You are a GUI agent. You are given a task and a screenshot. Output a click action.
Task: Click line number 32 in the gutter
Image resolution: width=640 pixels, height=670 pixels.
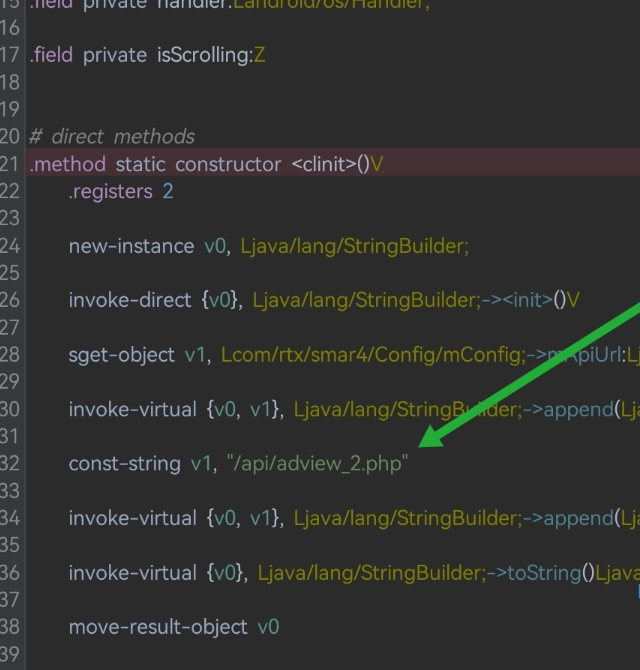[x=10, y=464]
